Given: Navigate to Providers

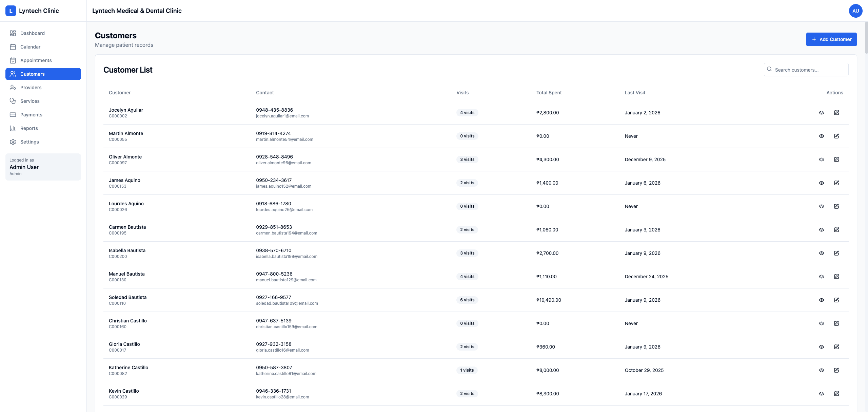Looking at the screenshot, I should [x=43, y=88].
